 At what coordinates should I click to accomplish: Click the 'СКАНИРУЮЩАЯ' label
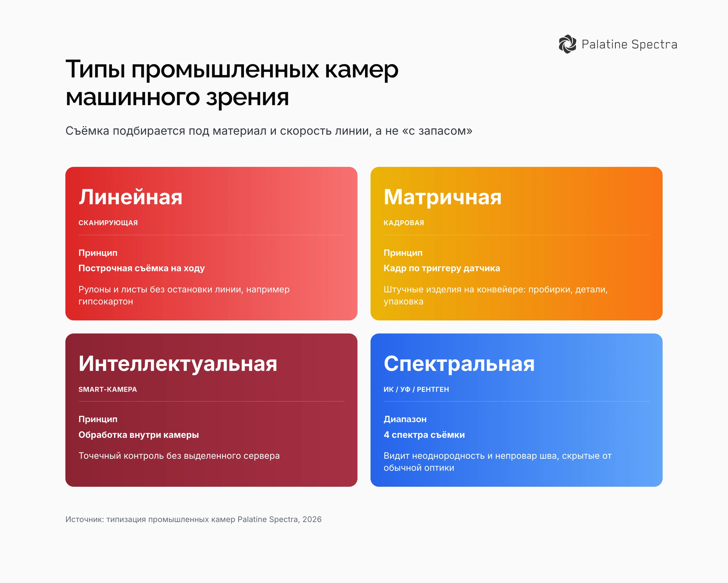(x=108, y=223)
